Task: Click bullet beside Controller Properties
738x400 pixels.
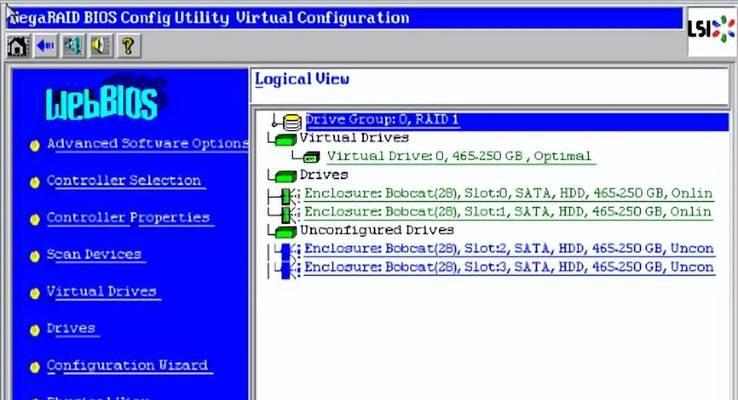Action: click(35, 219)
